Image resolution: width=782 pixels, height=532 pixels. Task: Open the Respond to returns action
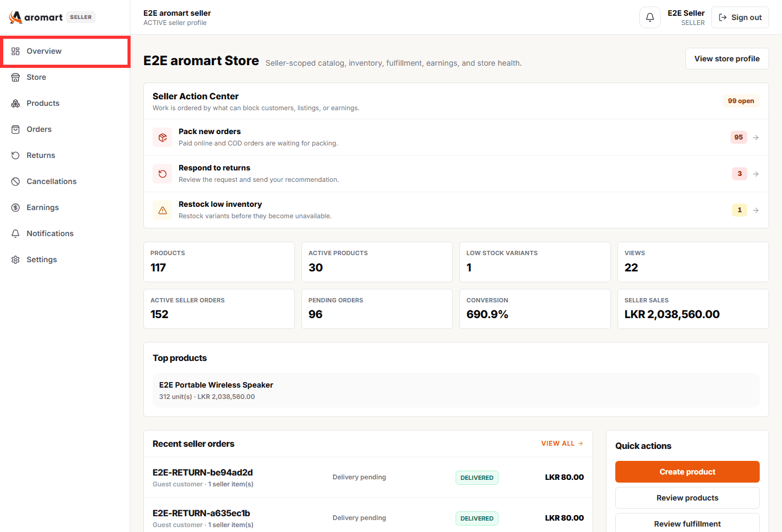click(x=456, y=174)
